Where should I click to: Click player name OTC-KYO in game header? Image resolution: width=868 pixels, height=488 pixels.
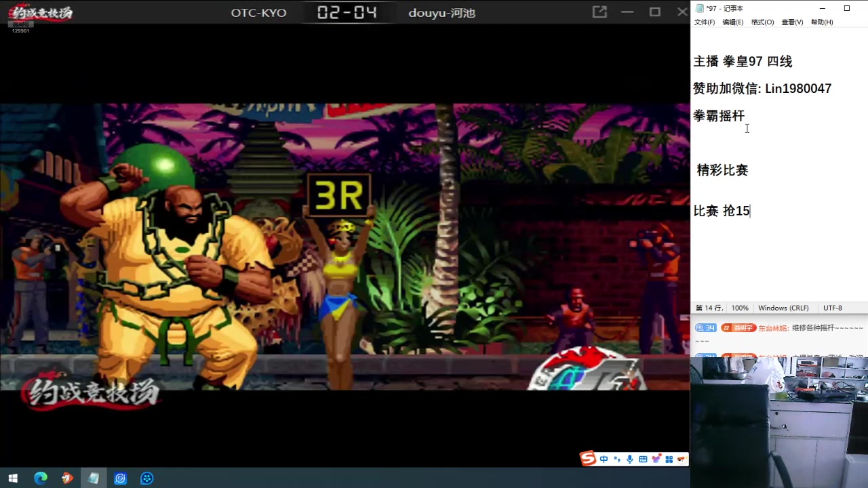(x=258, y=13)
